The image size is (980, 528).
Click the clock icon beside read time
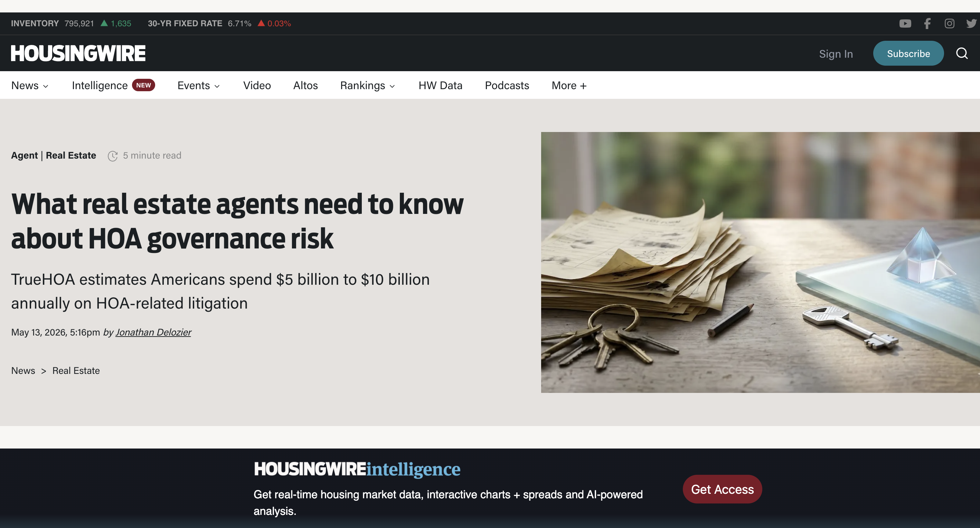pyautogui.click(x=113, y=156)
